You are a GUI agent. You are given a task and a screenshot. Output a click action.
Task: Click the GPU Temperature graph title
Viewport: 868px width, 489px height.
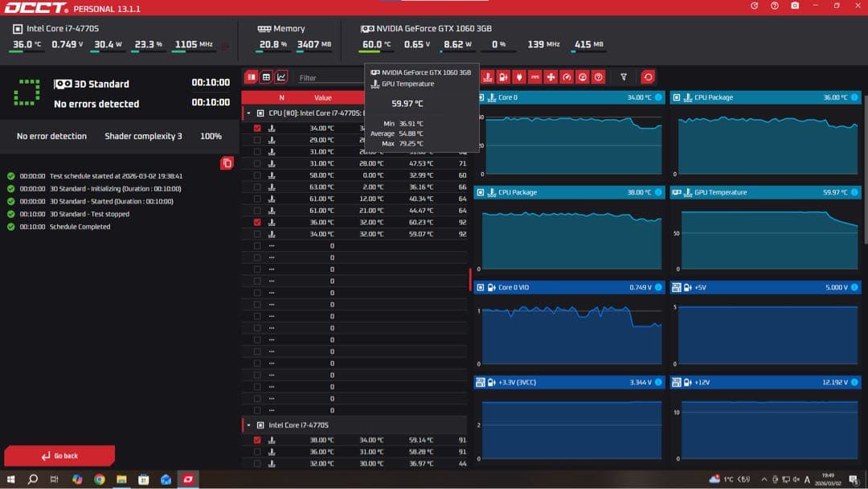720,192
